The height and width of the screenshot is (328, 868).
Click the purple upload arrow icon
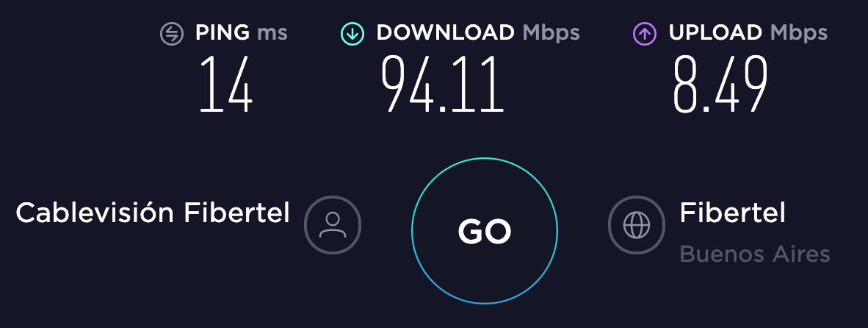click(645, 34)
